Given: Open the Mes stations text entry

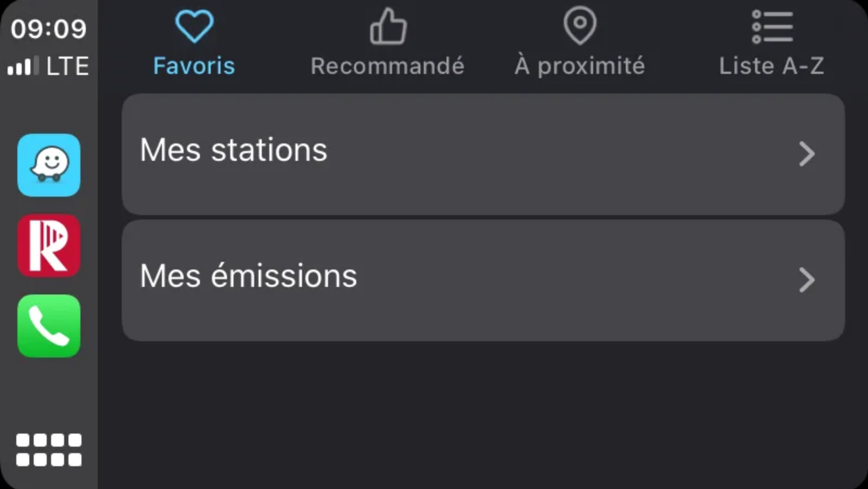Looking at the screenshot, I should point(234,150).
